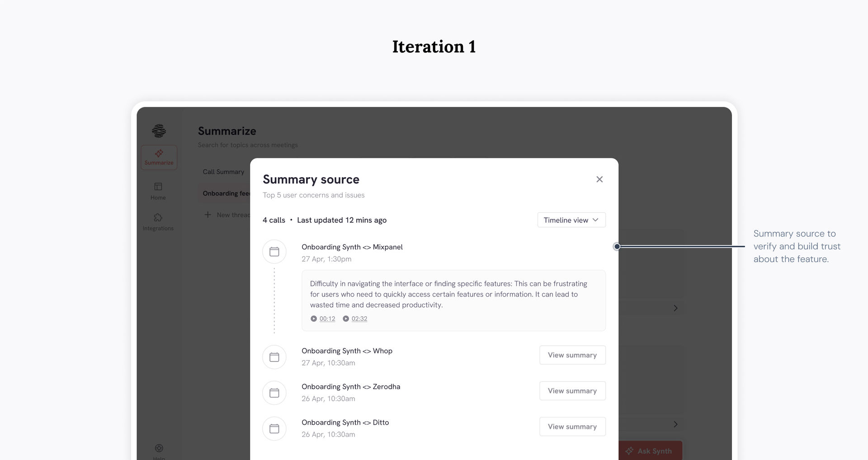The height and width of the screenshot is (460, 868).
Task: Click the Onboarding Synth <> Whop call title
Action: click(x=347, y=351)
